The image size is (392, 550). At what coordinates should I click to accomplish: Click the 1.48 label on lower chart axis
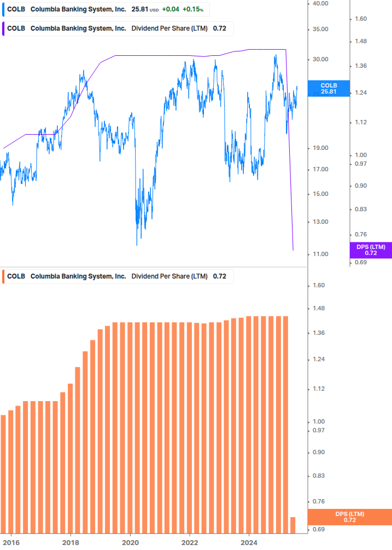[x=319, y=308]
